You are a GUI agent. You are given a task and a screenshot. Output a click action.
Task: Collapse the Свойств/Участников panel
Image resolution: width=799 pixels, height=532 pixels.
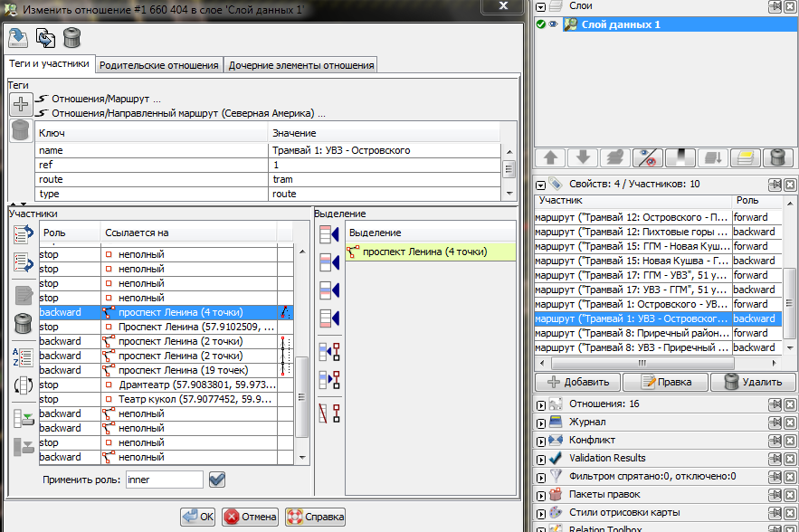tap(540, 185)
